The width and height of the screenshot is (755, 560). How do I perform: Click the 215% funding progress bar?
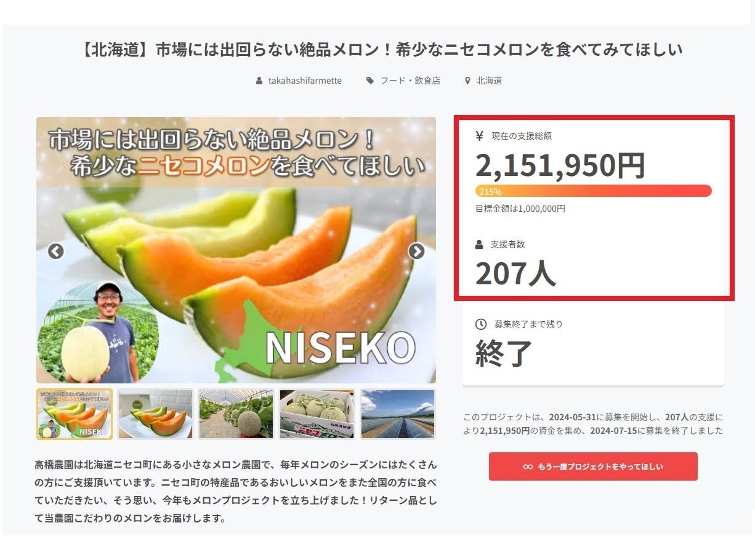coord(593,191)
